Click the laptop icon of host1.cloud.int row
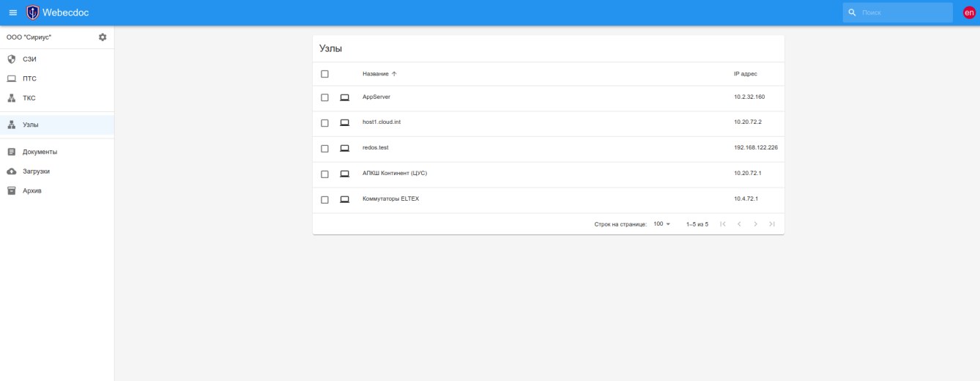Screen dimensions: 980x381 pyautogui.click(x=345, y=122)
